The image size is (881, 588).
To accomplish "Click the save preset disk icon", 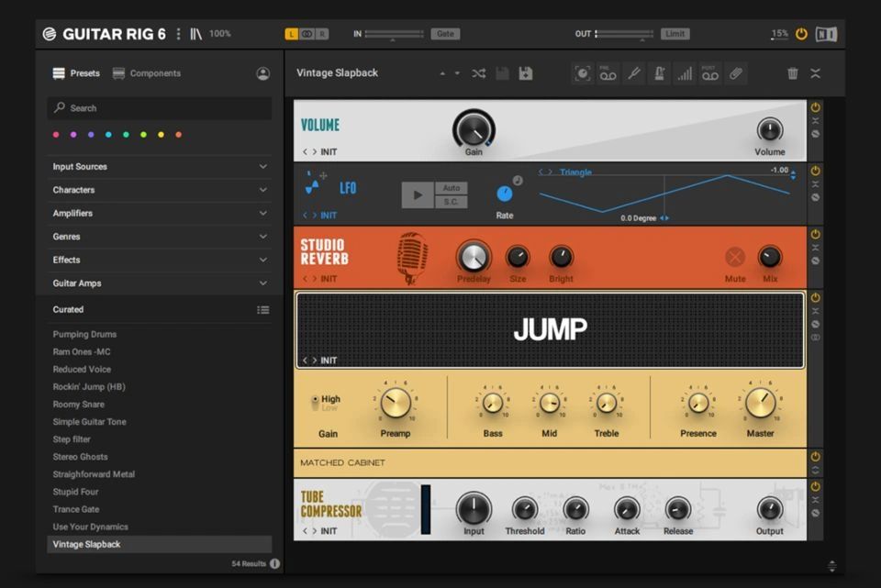I will point(525,73).
